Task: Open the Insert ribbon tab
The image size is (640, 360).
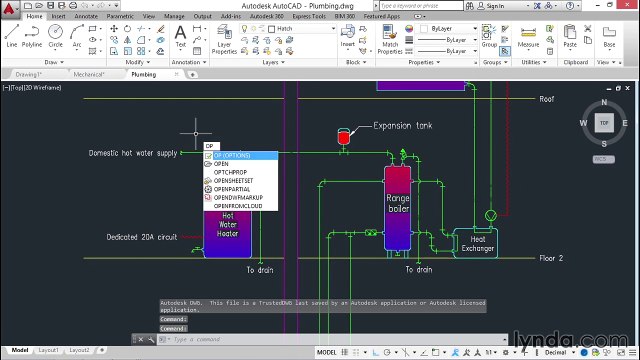Action: (58, 16)
